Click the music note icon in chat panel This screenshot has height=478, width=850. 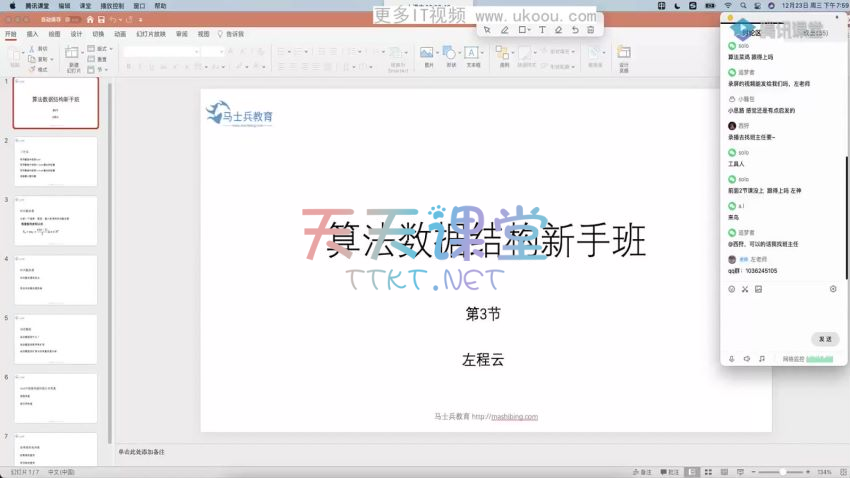762,358
